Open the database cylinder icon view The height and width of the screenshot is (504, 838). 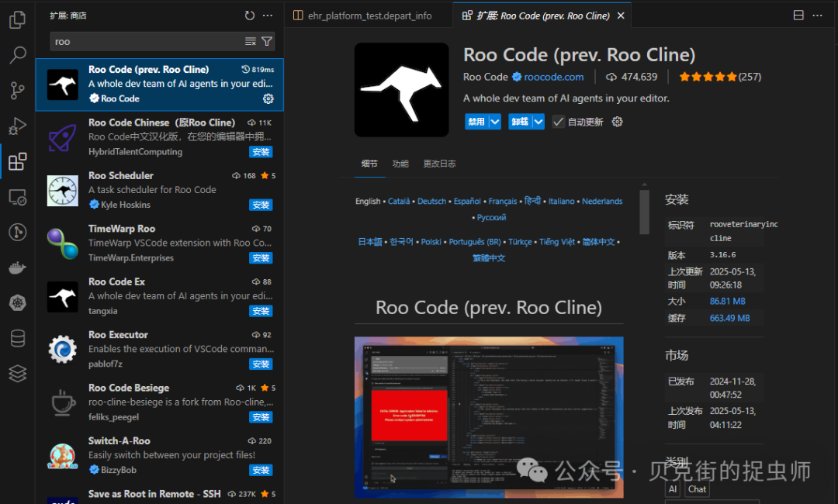(x=18, y=339)
